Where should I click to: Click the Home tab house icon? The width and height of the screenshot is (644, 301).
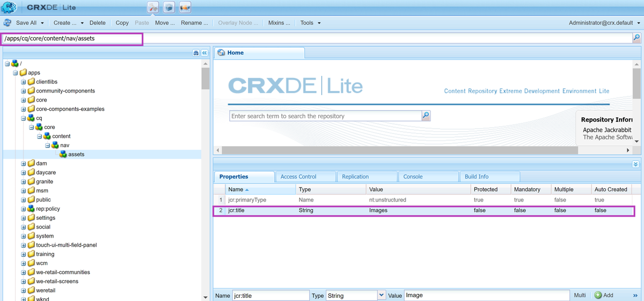click(x=221, y=53)
